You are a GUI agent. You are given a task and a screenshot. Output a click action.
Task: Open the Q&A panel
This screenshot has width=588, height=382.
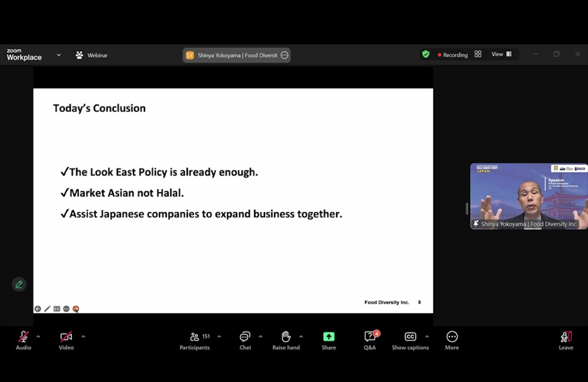pyautogui.click(x=370, y=340)
